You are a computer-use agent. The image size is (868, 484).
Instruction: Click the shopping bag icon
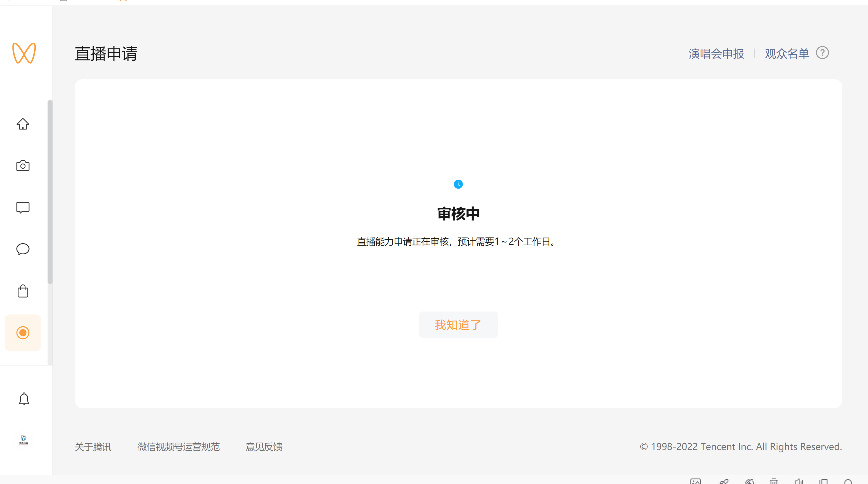(23, 291)
